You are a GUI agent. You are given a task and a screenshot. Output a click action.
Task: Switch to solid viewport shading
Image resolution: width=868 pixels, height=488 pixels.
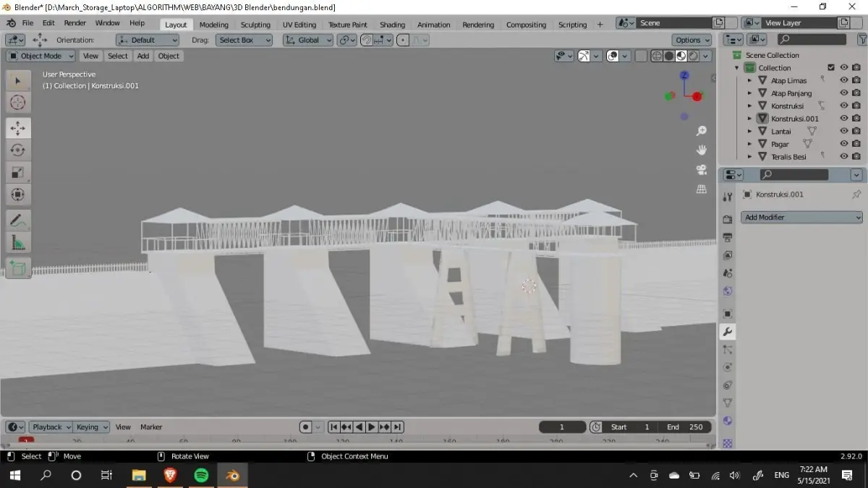pos(669,56)
